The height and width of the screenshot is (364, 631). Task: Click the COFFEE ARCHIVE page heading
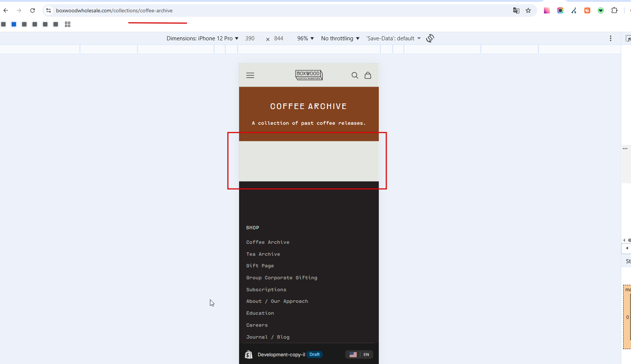pos(309,106)
